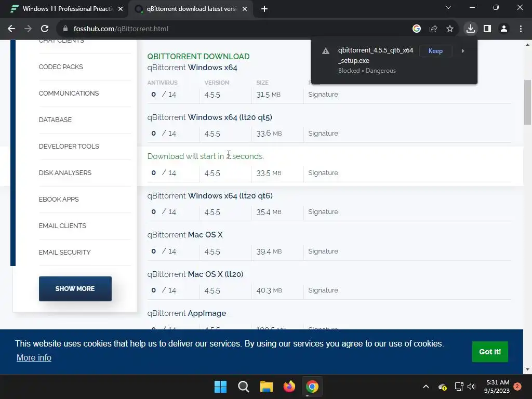Expand options arrow beside Keep button
This screenshot has height=399, width=532.
[463, 51]
